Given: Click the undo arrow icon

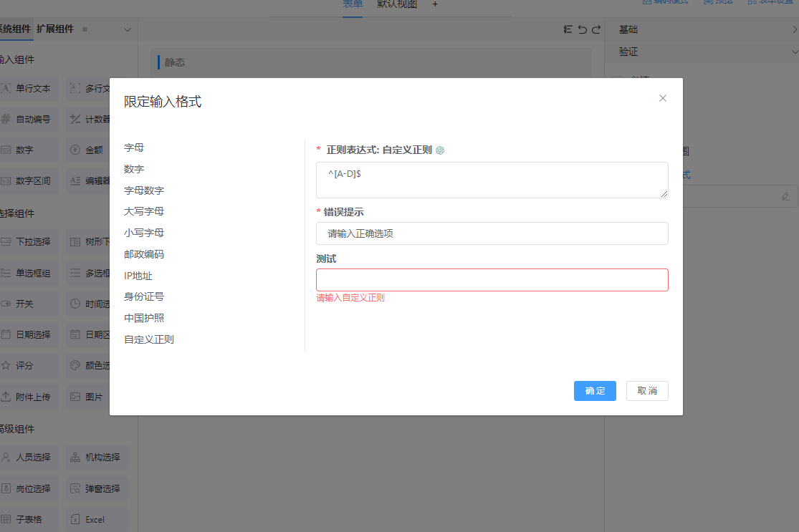Looking at the screenshot, I should click(582, 29).
